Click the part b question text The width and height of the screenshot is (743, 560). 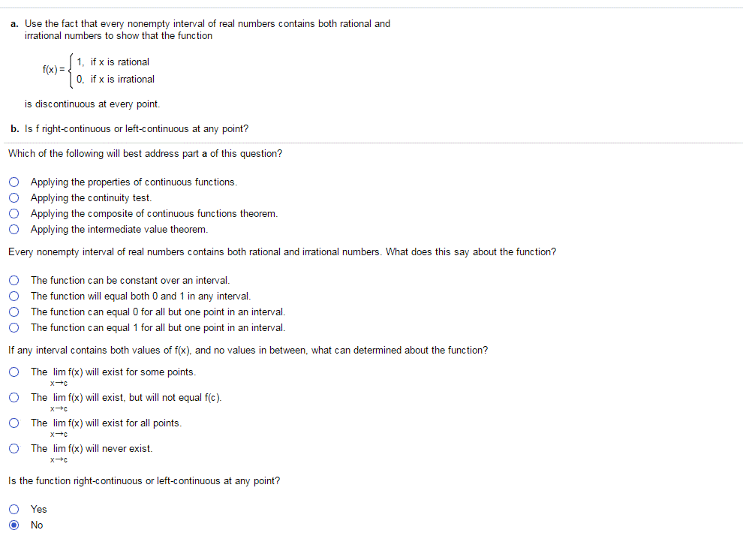point(130,128)
